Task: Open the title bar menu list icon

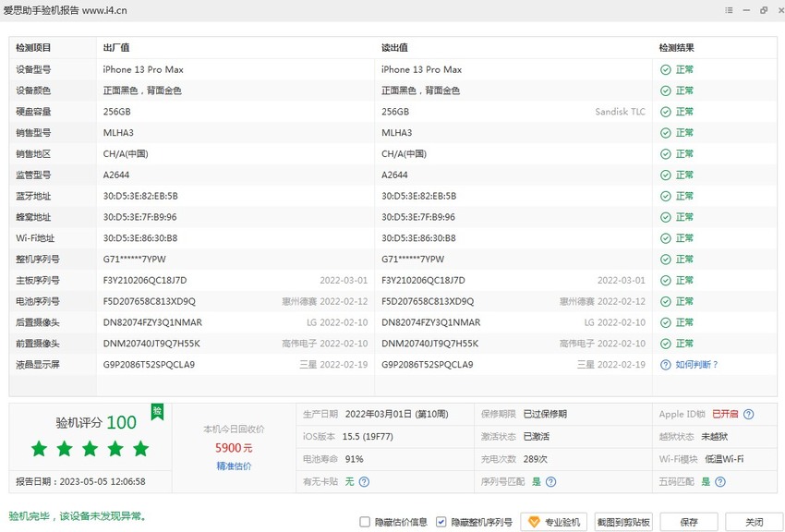Action: pos(729,10)
